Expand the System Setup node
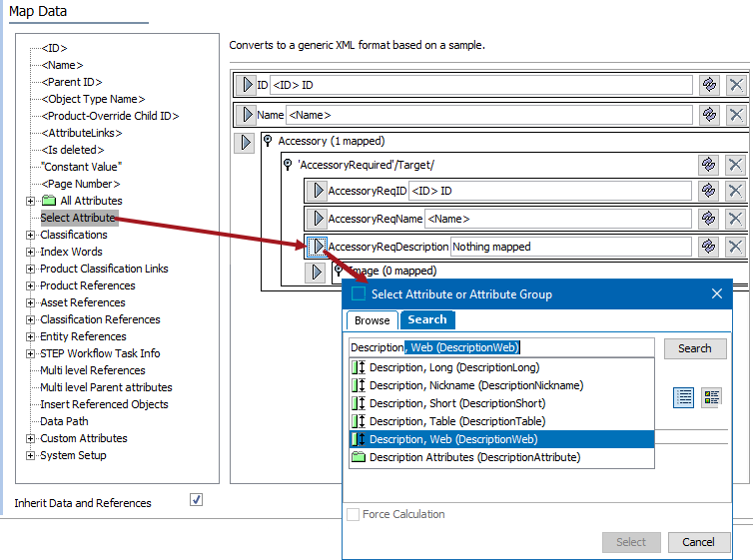The height and width of the screenshot is (560, 753). click(31, 455)
